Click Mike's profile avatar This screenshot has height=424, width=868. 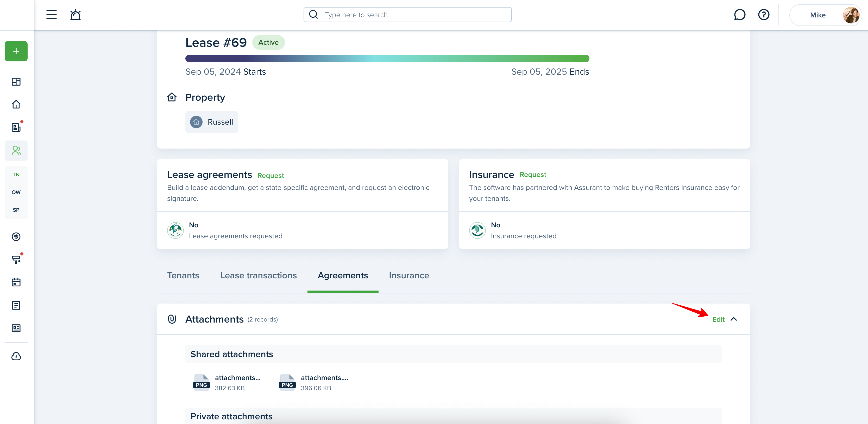(x=851, y=15)
